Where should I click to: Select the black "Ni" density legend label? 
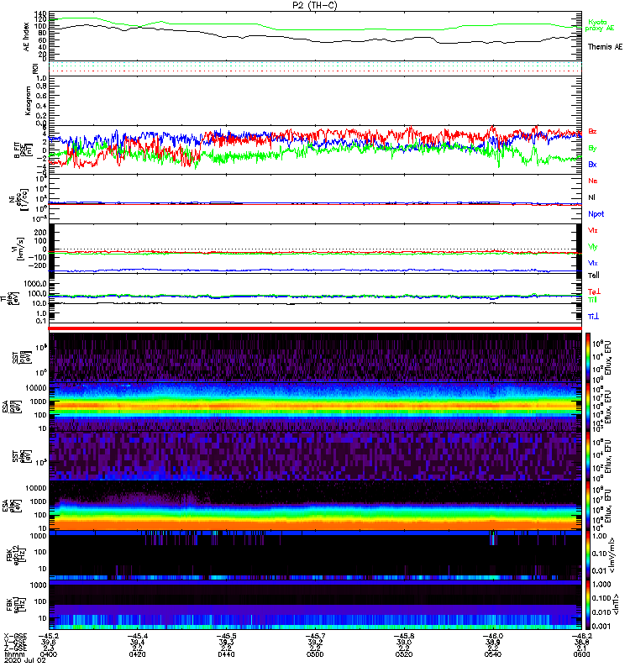pyautogui.click(x=592, y=197)
